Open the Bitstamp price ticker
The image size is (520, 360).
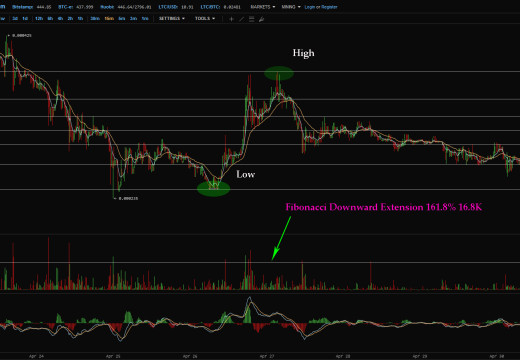pos(32,7)
